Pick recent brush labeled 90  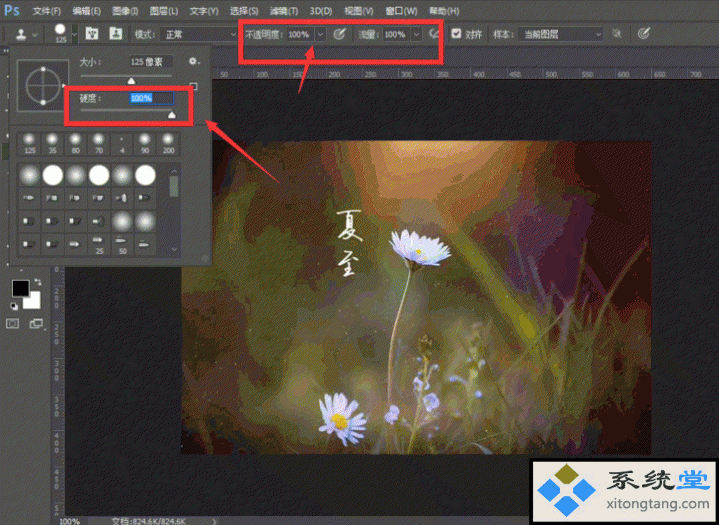pyautogui.click(x=145, y=144)
